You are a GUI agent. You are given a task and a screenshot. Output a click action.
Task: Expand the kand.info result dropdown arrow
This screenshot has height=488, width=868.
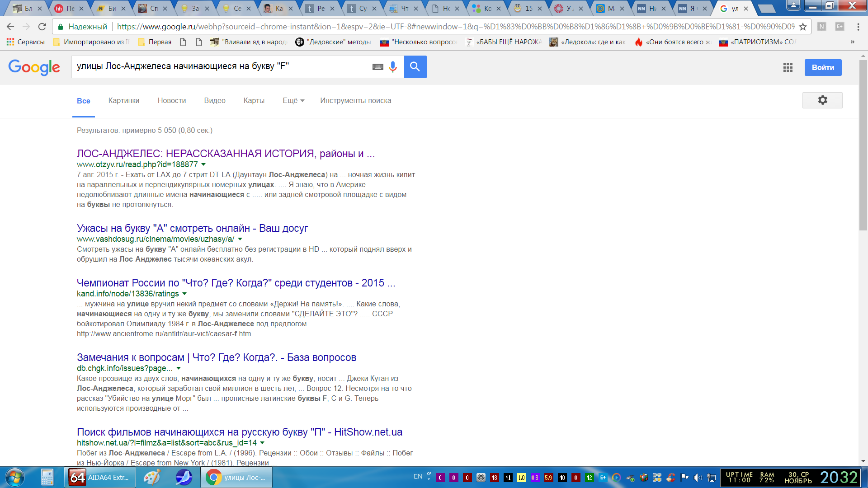point(184,294)
